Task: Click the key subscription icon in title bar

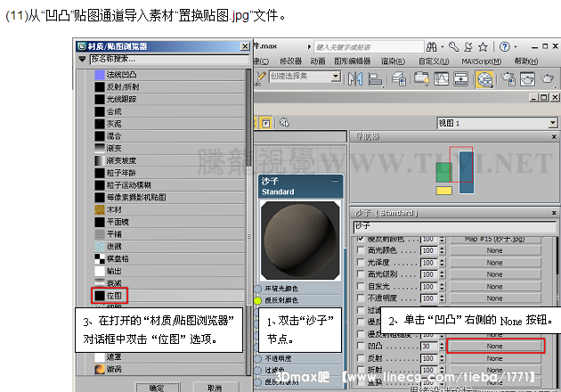Action: (x=453, y=47)
